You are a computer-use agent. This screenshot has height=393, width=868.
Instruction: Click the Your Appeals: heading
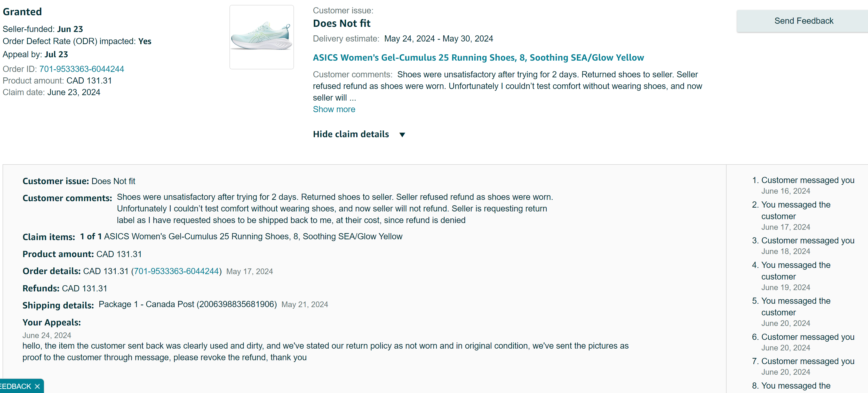(x=52, y=323)
